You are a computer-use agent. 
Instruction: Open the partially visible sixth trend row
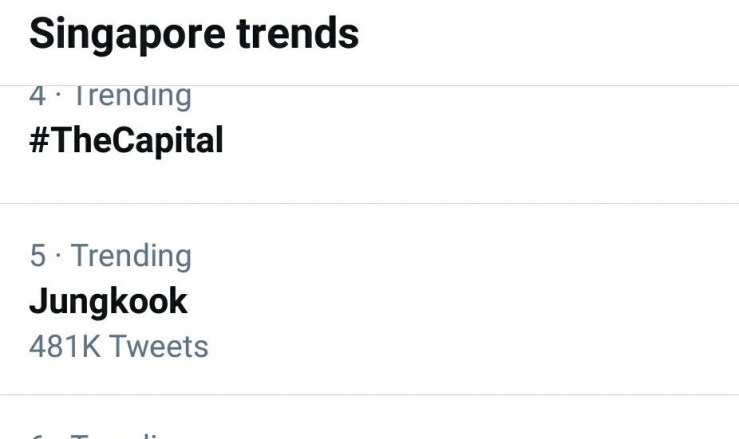[x=110, y=432]
